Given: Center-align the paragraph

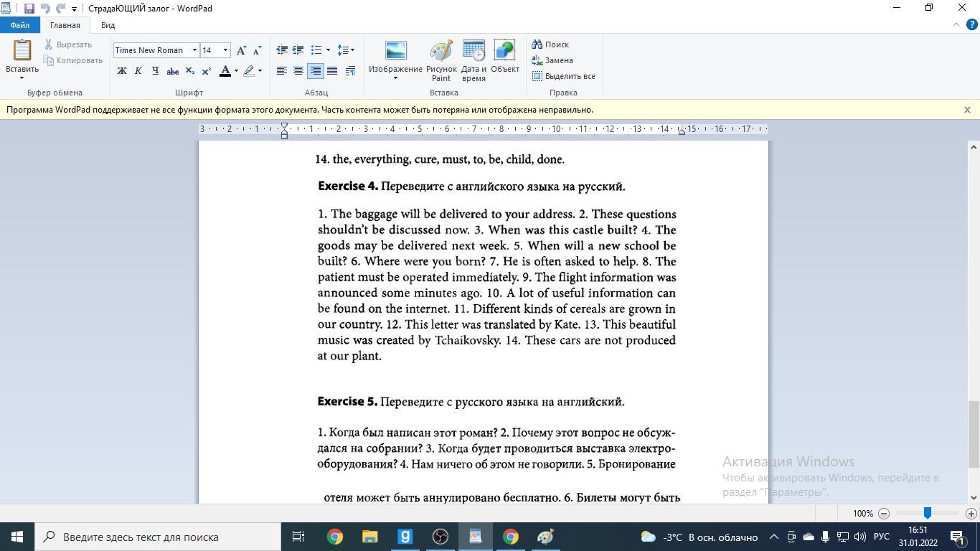Looking at the screenshot, I should 298,71.
